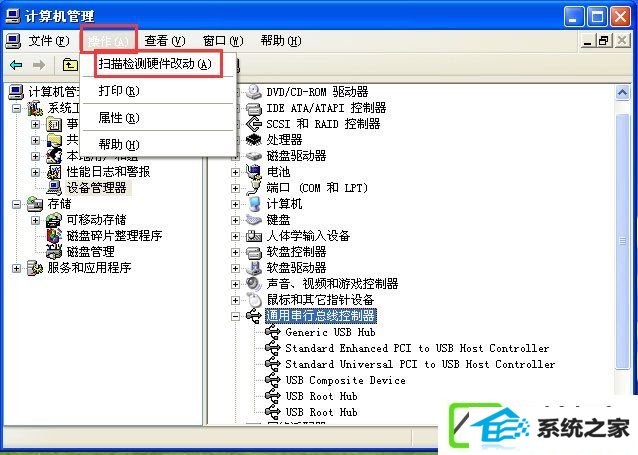Click the 处理器 processor chip icon
The width and height of the screenshot is (638, 455).
pyautogui.click(x=254, y=140)
